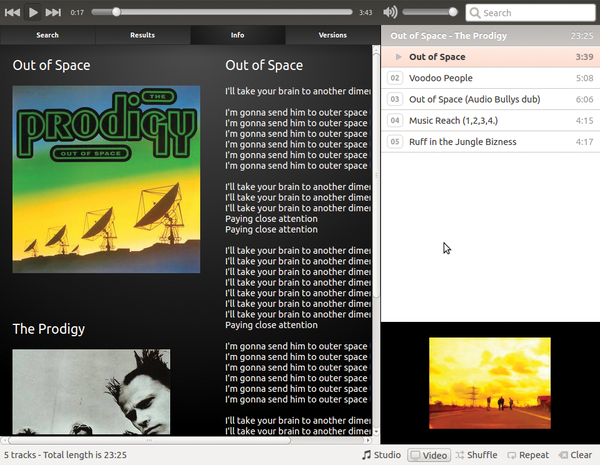The image size is (600, 465).
Task: Enable Shuffle mode
Action: [x=476, y=455]
